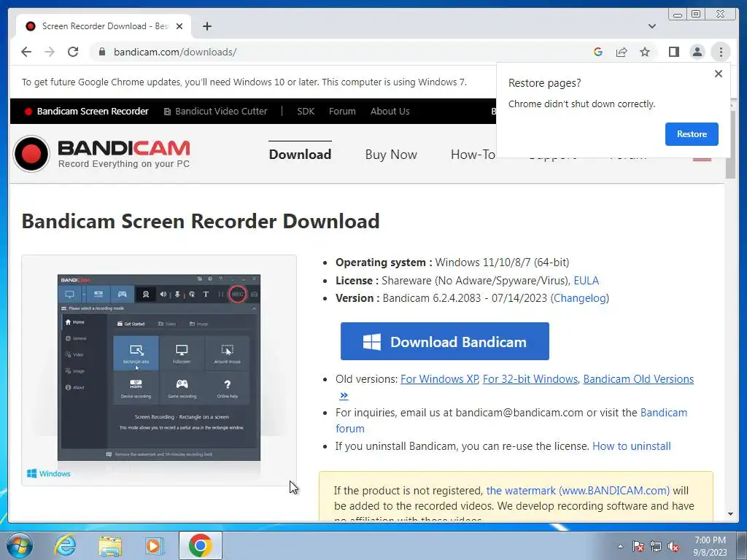Click the scrollbar down arrow
The width and height of the screenshot is (747, 560).
point(730,514)
